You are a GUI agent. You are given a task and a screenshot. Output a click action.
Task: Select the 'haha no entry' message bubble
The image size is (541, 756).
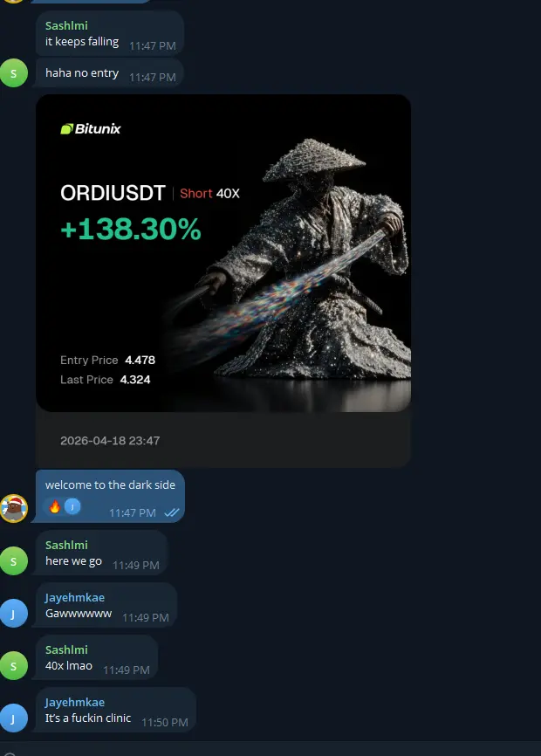coord(108,73)
